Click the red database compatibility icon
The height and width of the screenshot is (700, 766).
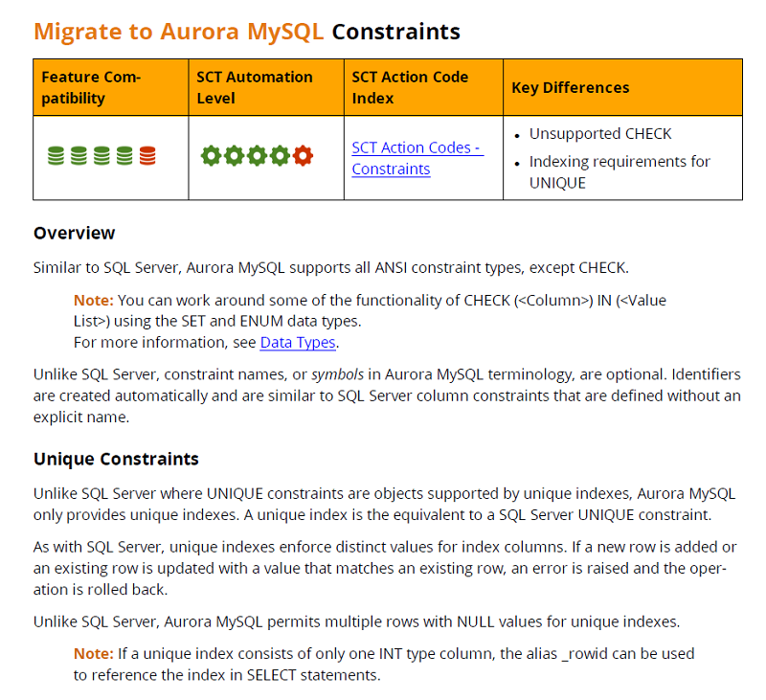click(x=147, y=156)
